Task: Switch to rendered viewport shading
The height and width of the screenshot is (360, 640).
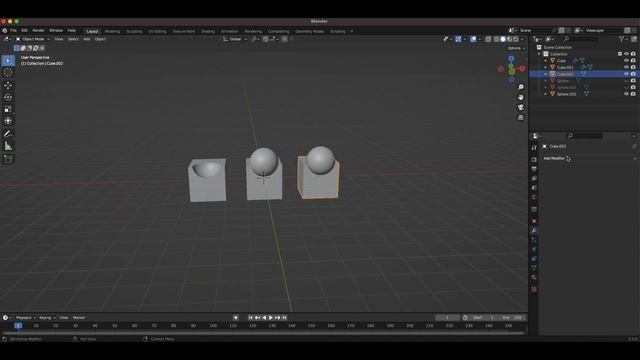Action: pyautogui.click(x=516, y=39)
